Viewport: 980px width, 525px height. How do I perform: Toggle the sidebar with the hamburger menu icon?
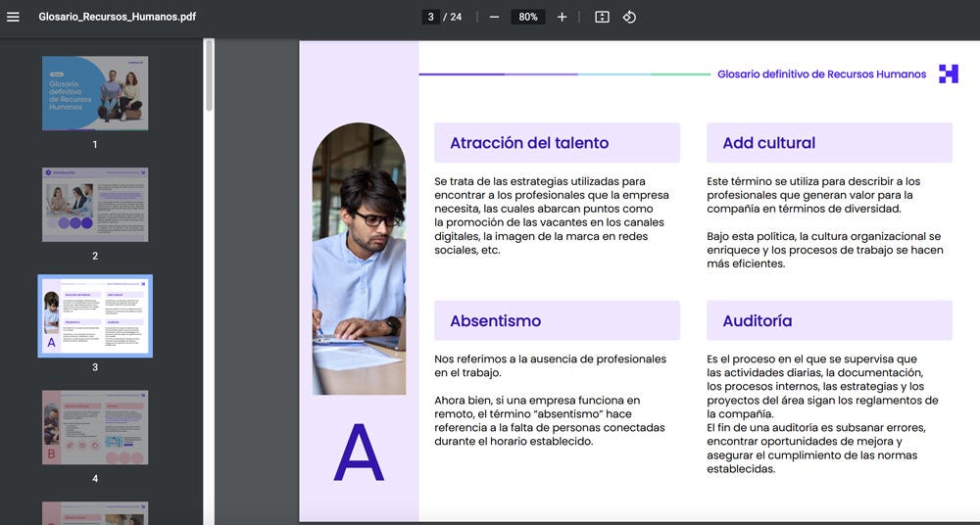pos(13,17)
